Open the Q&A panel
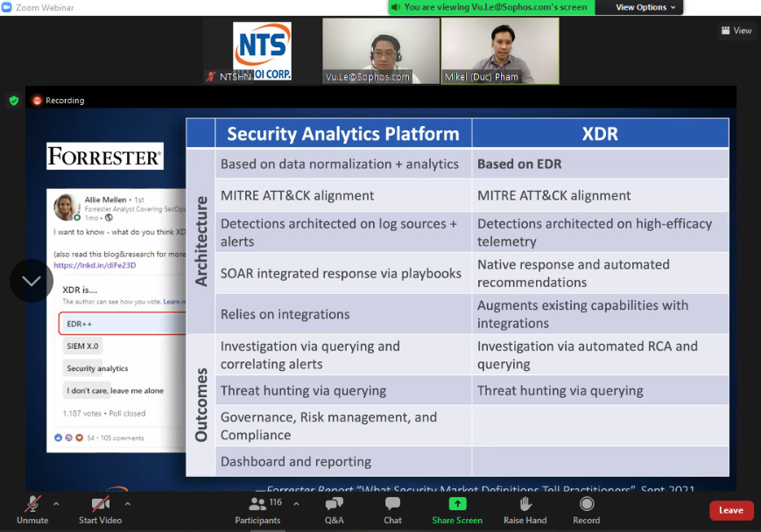The width and height of the screenshot is (761, 532). click(x=334, y=510)
